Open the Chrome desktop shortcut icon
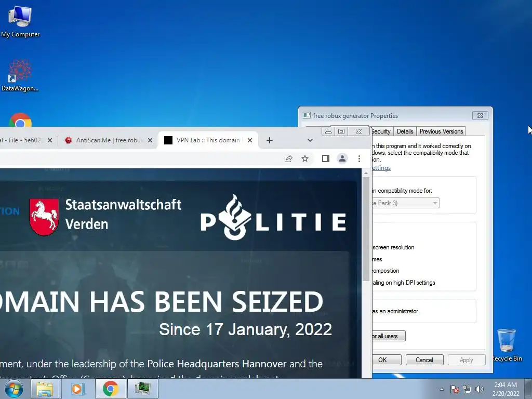The width and height of the screenshot is (532, 399). tap(20, 120)
